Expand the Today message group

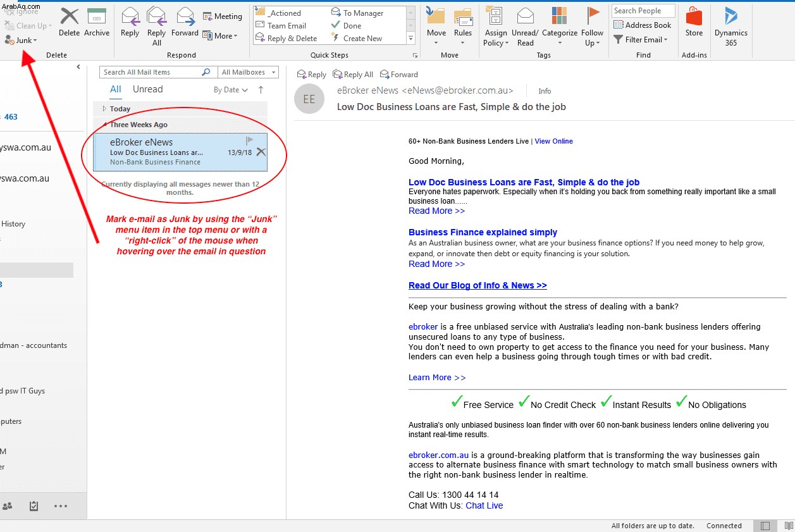(104, 109)
